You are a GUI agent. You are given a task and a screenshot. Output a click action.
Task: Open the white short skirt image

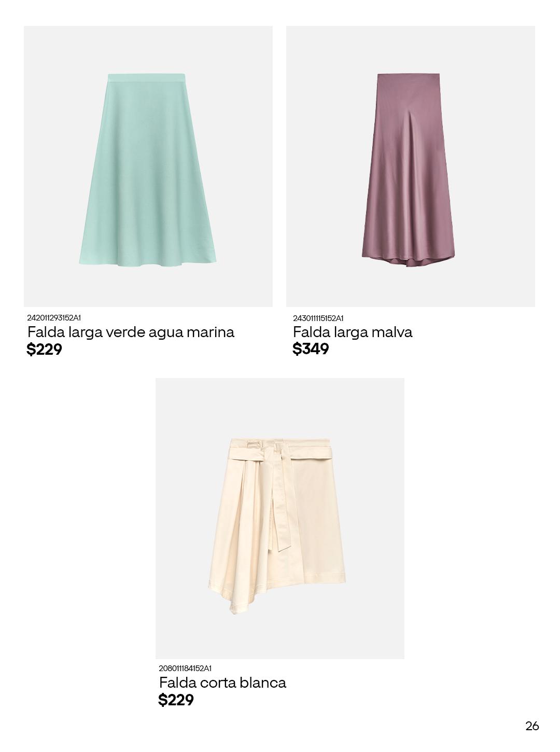(x=279, y=519)
